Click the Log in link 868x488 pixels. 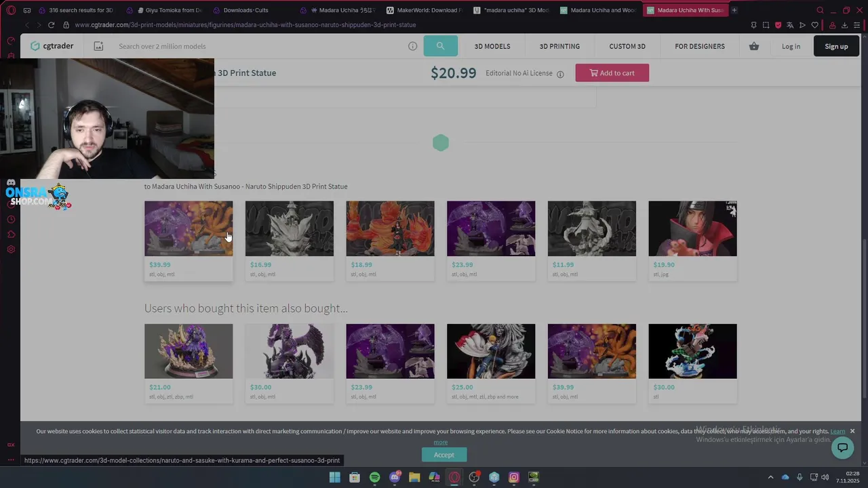tap(791, 46)
